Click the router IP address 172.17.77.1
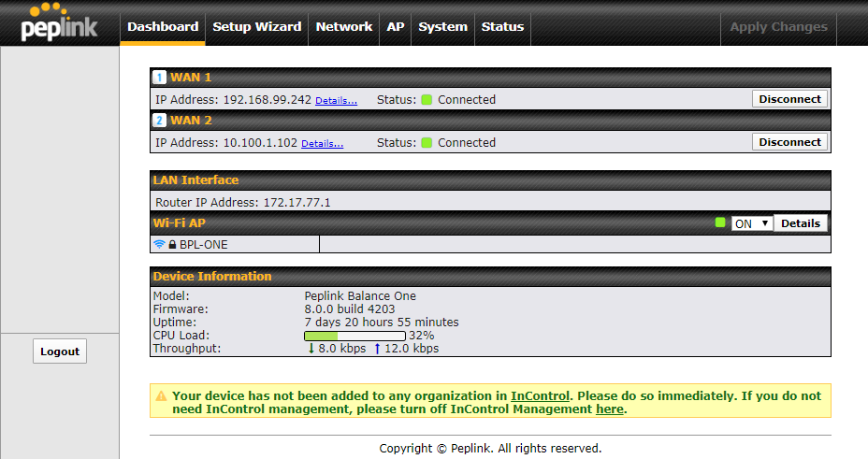The image size is (868, 459). [x=297, y=203]
